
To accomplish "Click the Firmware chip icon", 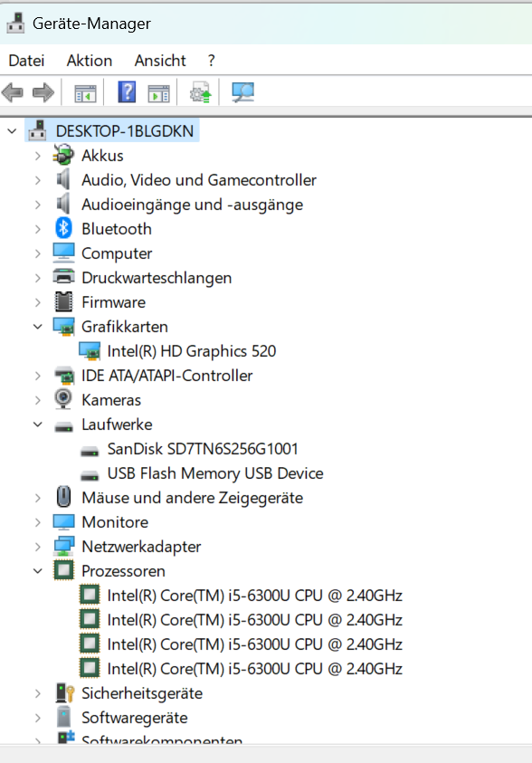I will pos(63,301).
